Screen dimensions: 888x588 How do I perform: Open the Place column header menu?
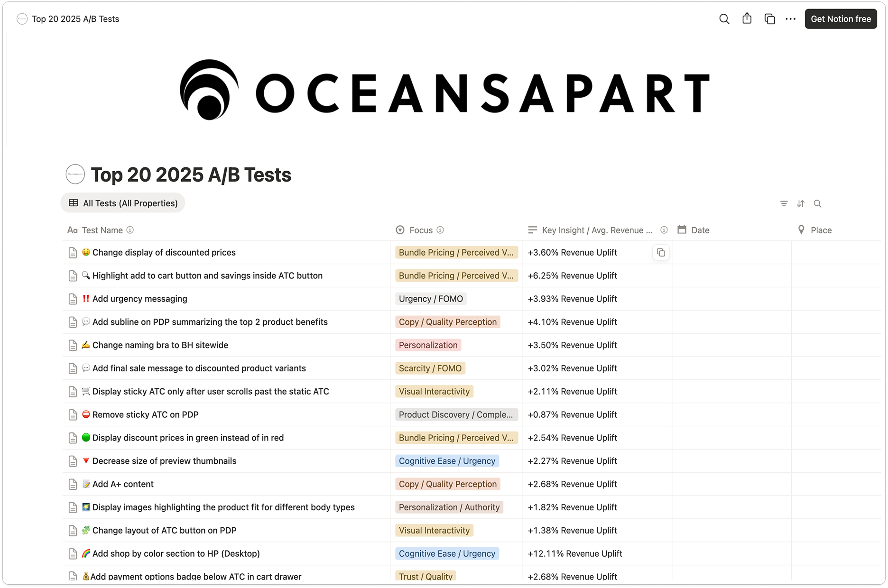pyautogui.click(x=821, y=230)
